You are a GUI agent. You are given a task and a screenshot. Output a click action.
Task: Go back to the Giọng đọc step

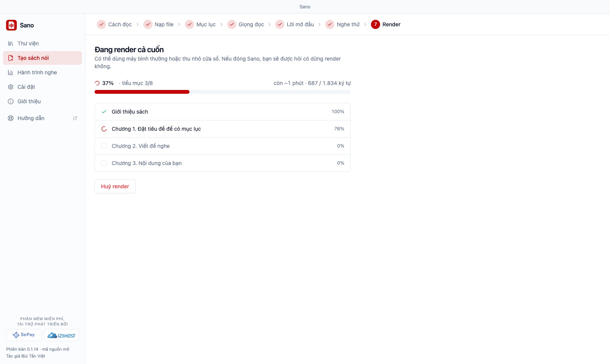(x=246, y=24)
